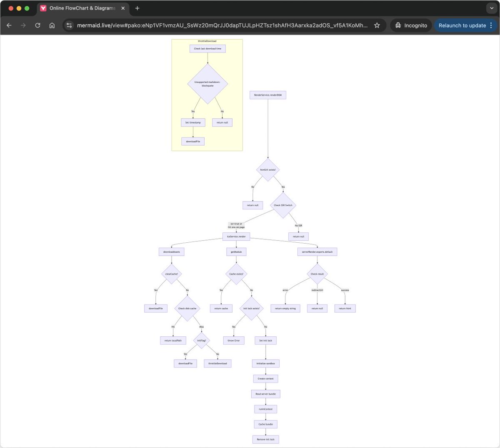Click the return html node
This screenshot has width=500, height=448.
pyautogui.click(x=345, y=309)
